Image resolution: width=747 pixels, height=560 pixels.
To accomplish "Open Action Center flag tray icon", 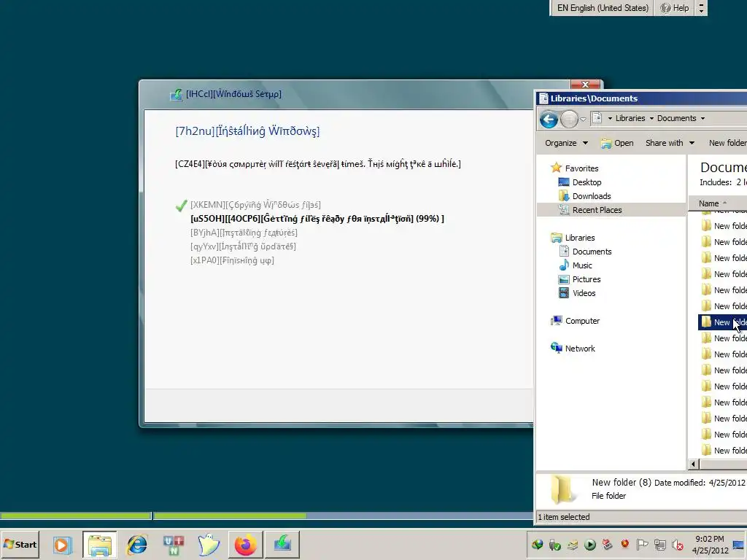I will tap(642, 544).
